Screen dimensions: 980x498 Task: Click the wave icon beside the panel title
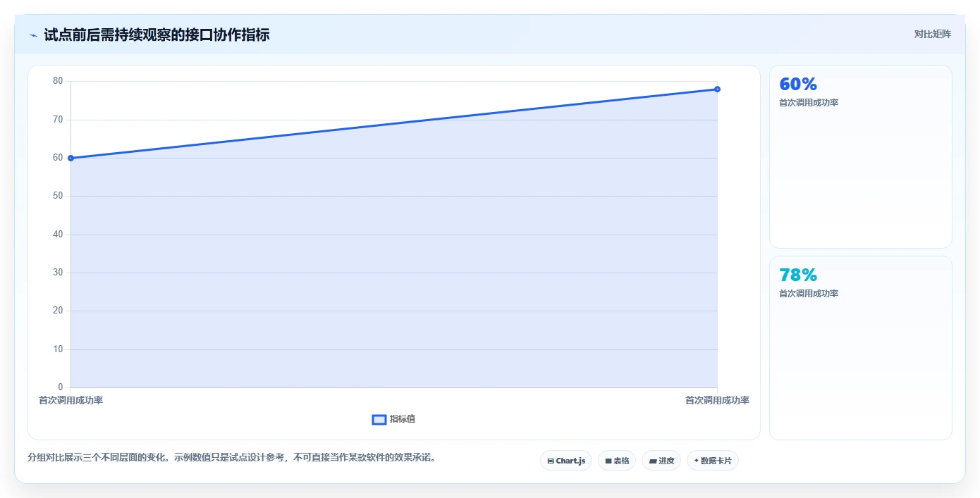coord(33,35)
